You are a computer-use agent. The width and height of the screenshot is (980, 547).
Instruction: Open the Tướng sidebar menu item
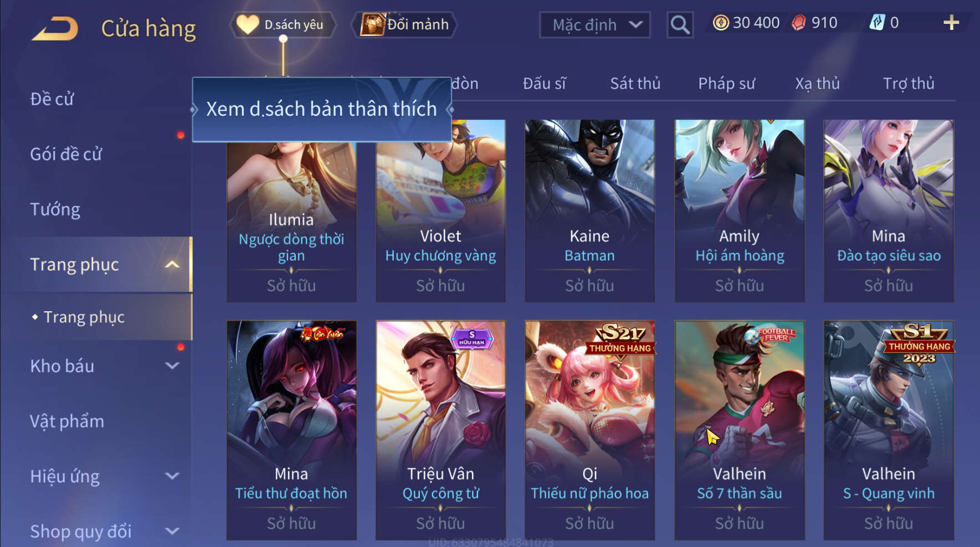coord(55,209)
